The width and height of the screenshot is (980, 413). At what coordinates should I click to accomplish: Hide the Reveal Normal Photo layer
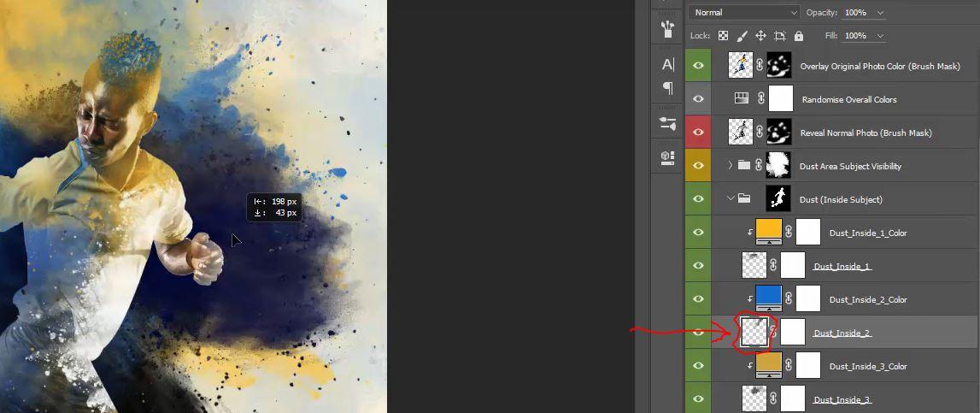pyautogui.click(x=698, y=132)
